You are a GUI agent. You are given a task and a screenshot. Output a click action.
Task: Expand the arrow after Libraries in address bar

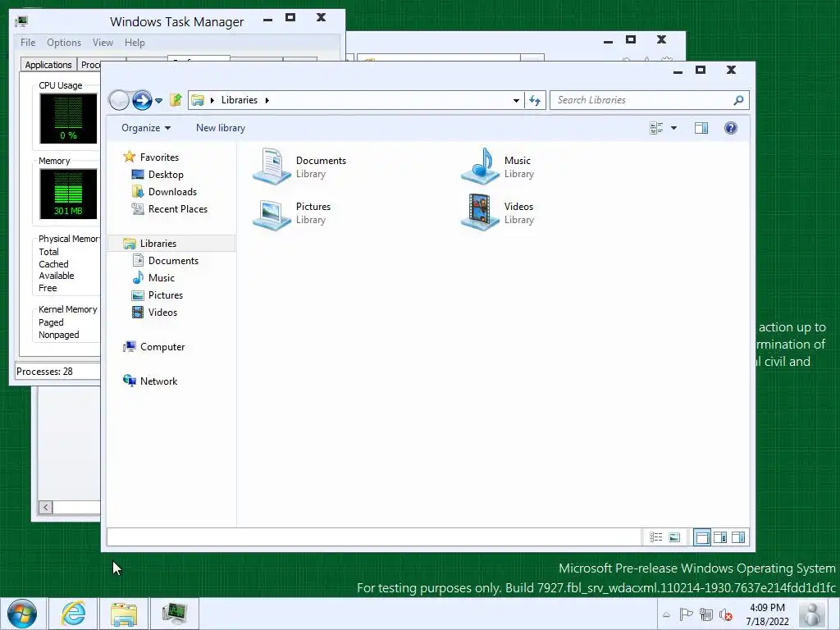pos(267,100)
